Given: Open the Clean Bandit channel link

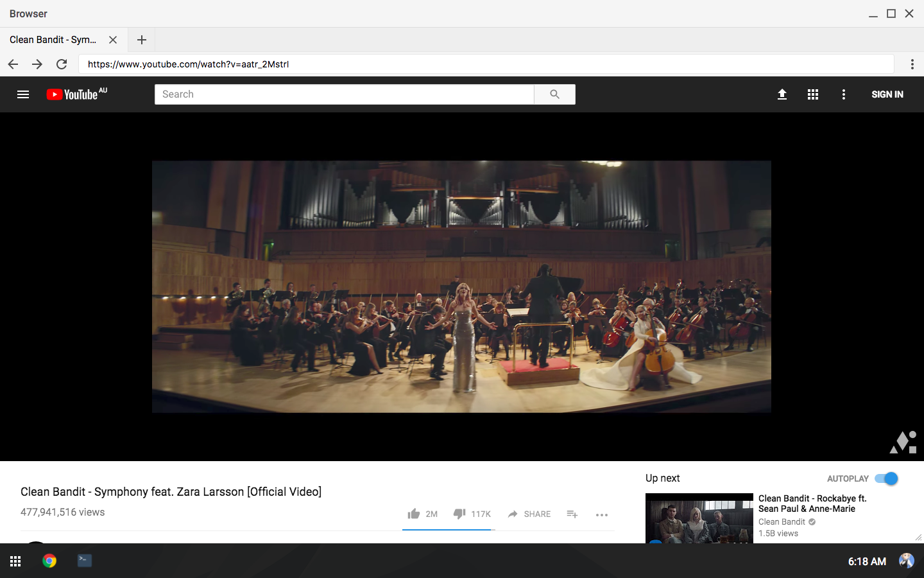Looking at the screenshot, I should click(782, 522).
